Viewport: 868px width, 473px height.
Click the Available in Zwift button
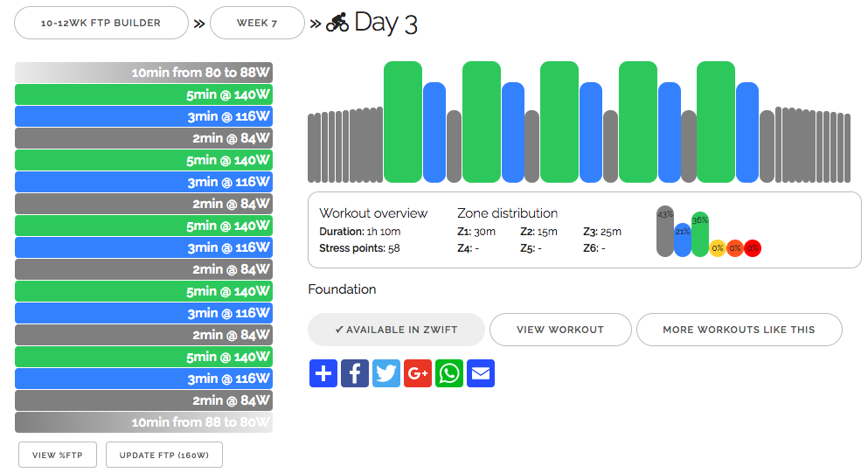396,330
